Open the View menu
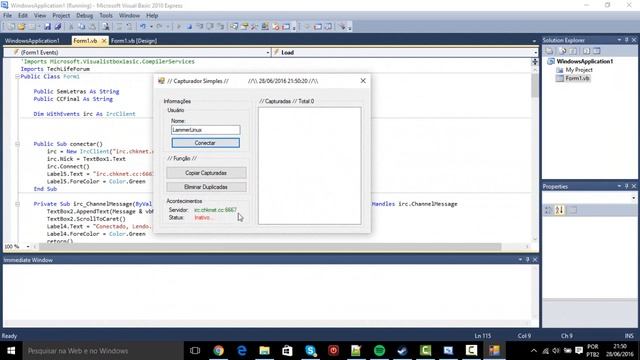 pyautogui.click(x=40, y=16)
